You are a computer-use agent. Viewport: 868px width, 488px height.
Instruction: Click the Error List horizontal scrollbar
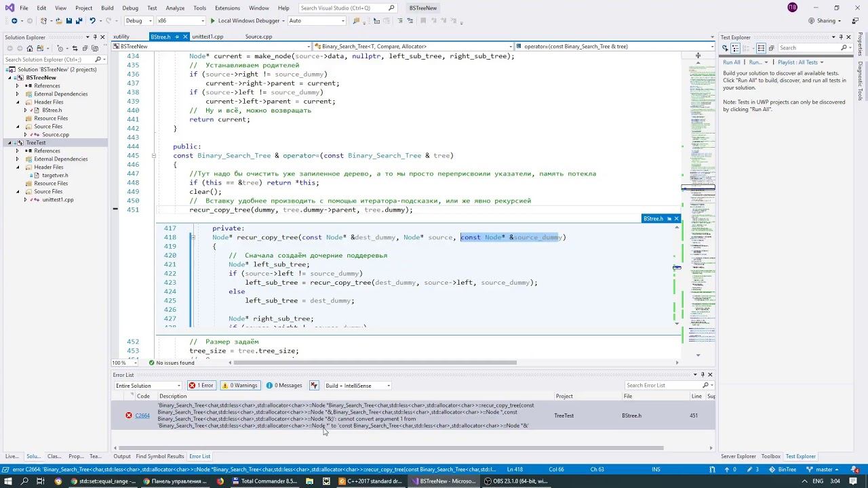[390, 447]
